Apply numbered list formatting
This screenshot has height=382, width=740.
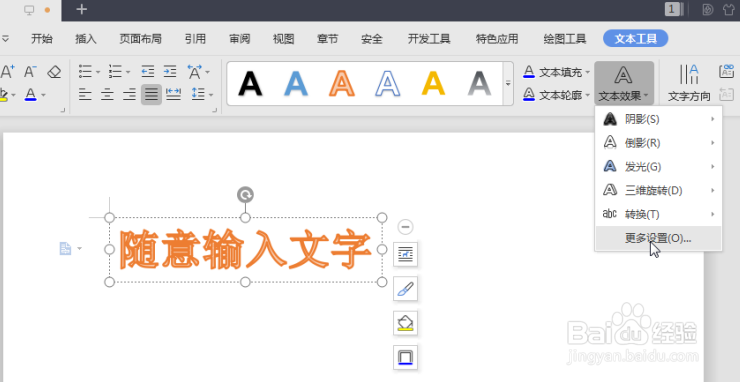115,72
